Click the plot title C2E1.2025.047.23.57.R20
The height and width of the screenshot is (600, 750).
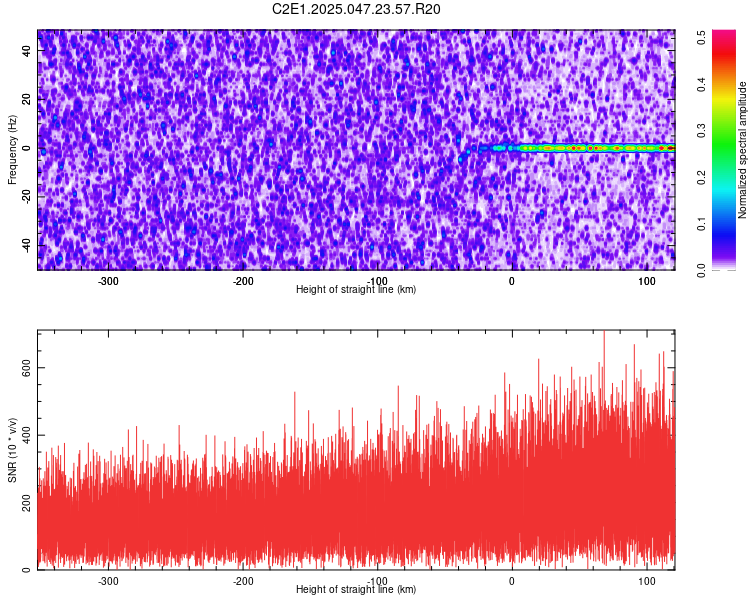356,9
